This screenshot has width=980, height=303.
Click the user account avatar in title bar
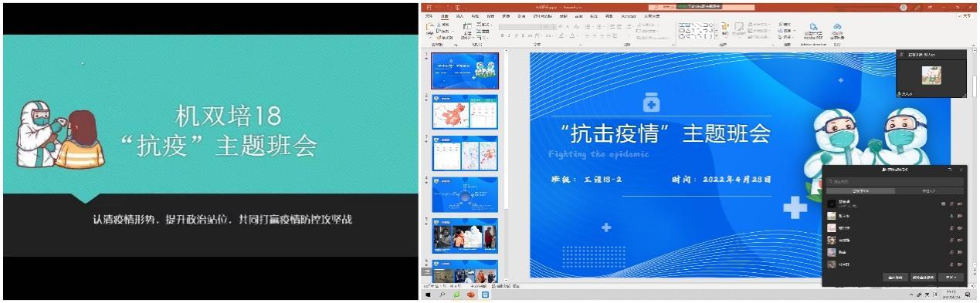tap(904, 7)
